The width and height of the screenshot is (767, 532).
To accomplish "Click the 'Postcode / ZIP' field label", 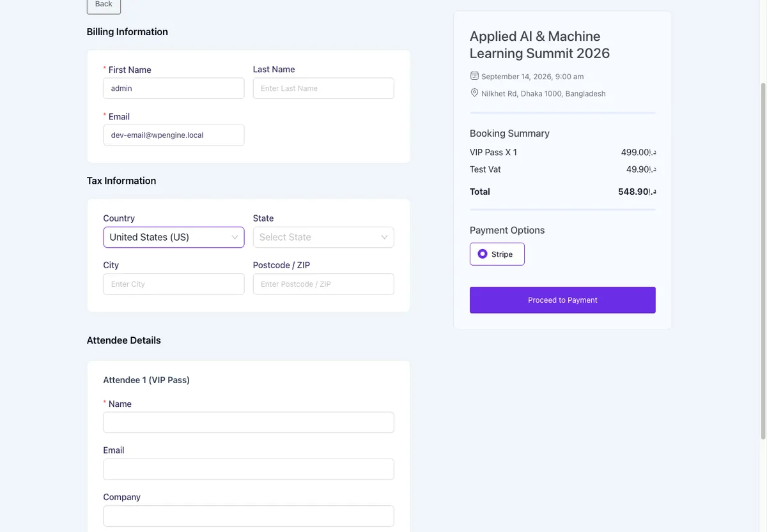I will click(x=281, y=265).
